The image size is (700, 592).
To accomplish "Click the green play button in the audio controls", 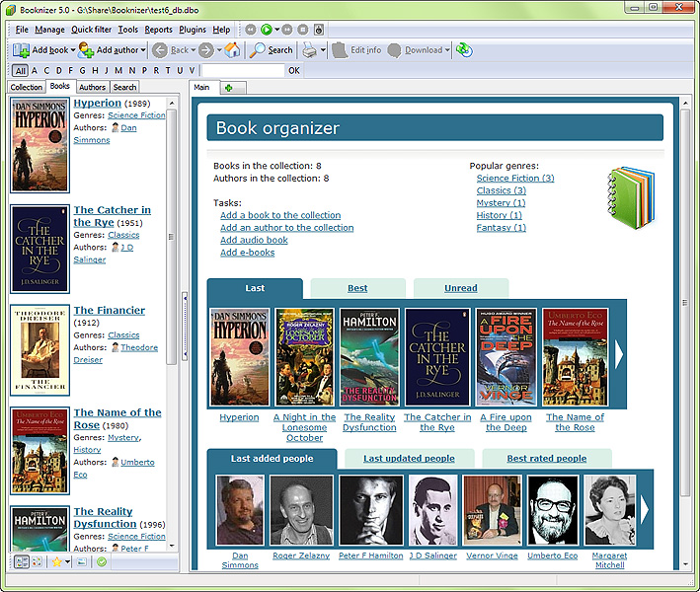I will (x=267, y=30).
